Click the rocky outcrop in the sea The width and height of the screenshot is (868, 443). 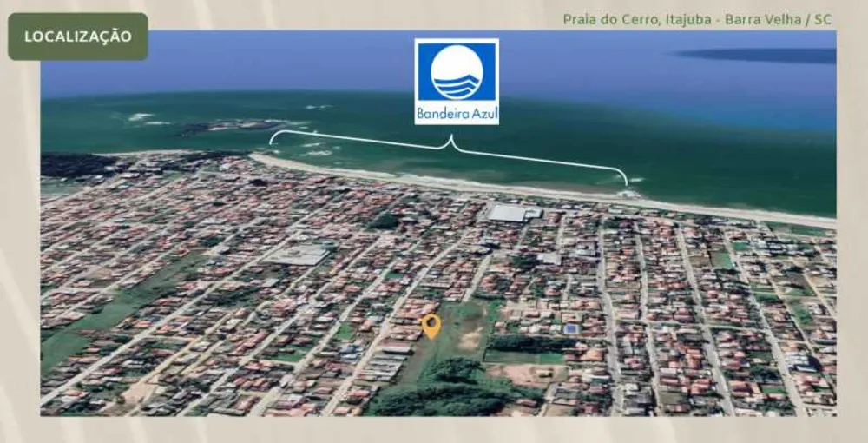(233, 127)
